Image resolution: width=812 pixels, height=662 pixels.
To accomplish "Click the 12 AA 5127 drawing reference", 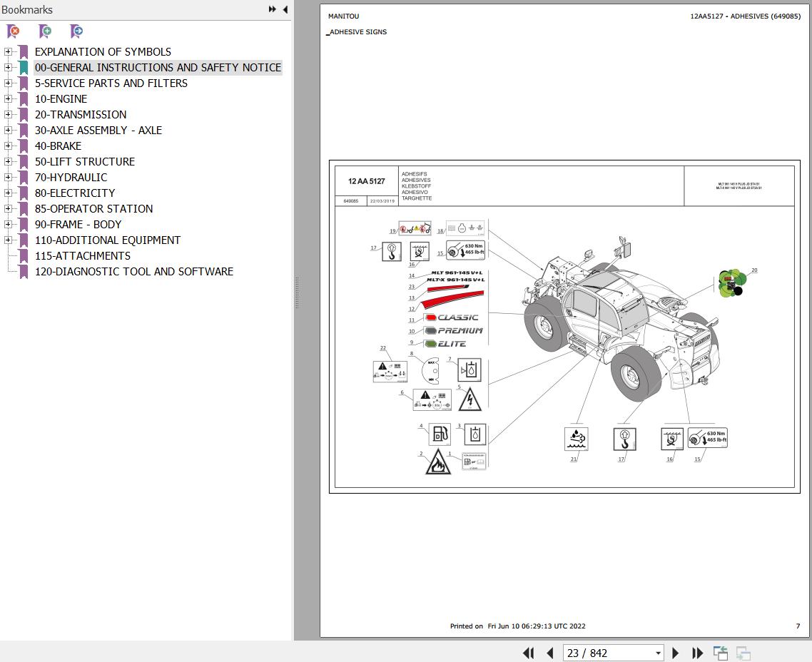I will [x=367, y=181].
